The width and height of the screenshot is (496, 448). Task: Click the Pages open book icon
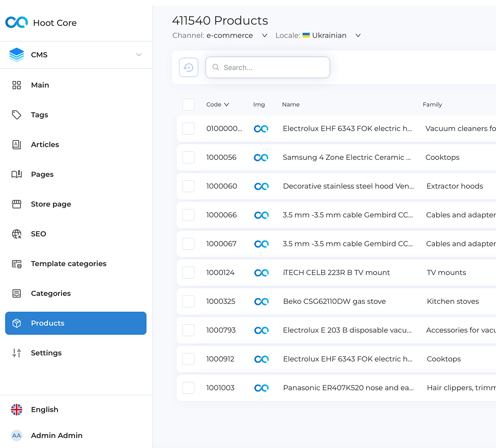tap(17, 174)
